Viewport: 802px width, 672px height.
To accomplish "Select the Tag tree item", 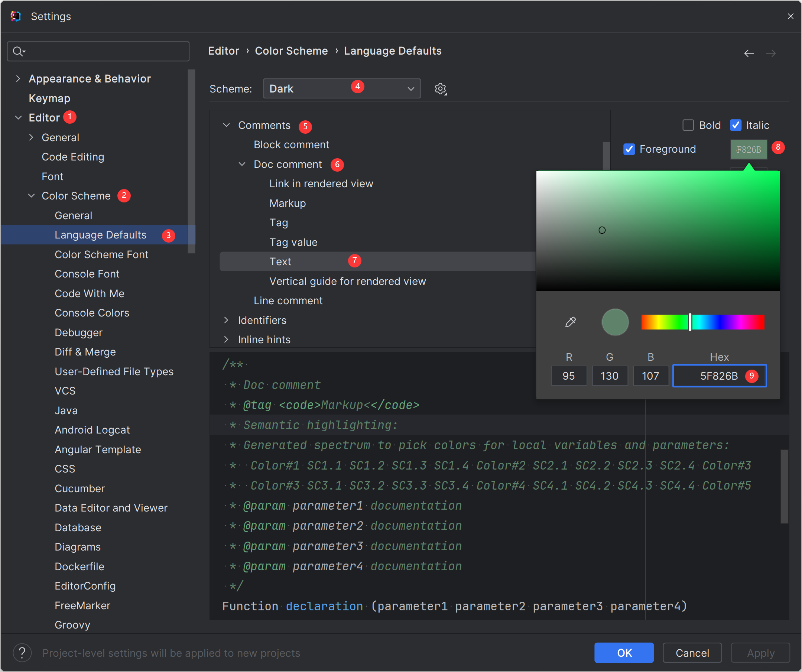I will 278,223.
